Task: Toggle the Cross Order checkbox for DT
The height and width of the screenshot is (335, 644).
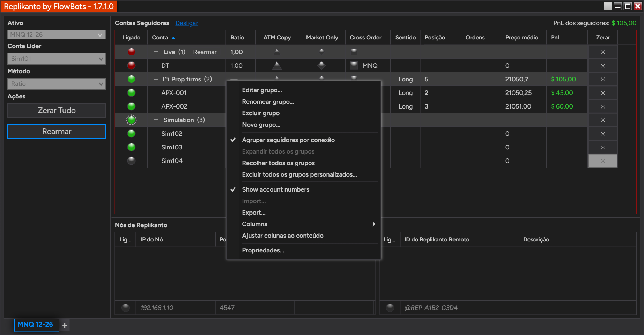Action: click(x=354, y=65)
